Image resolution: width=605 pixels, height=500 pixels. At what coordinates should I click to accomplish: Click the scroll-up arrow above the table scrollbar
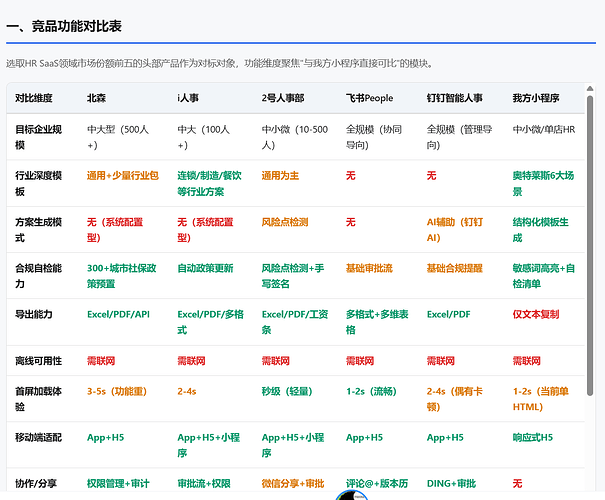(x=590, y=88)
